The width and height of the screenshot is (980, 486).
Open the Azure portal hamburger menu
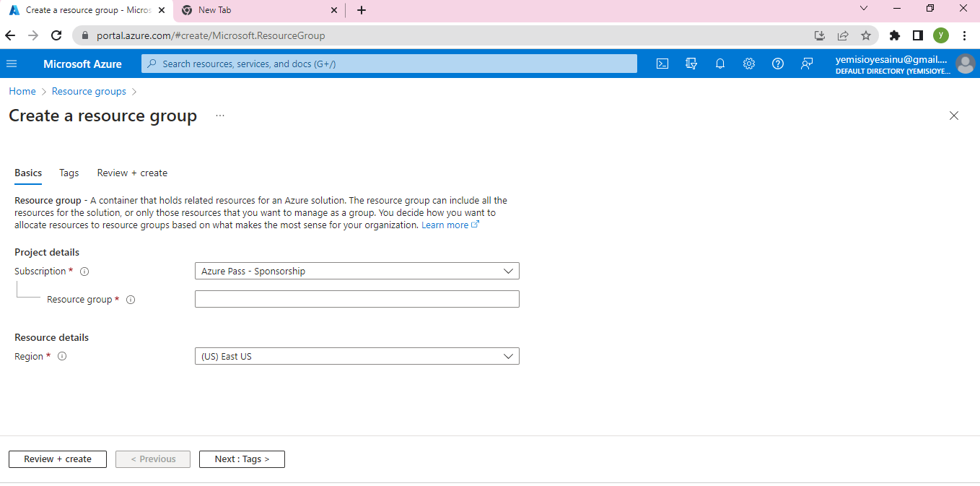tap(12, 64)
